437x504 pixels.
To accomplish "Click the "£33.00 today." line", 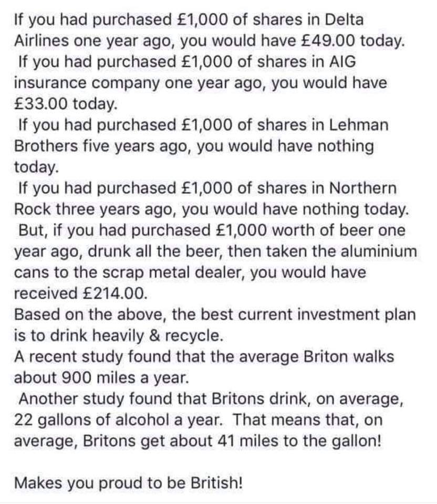I will click(x=64, y=104).
